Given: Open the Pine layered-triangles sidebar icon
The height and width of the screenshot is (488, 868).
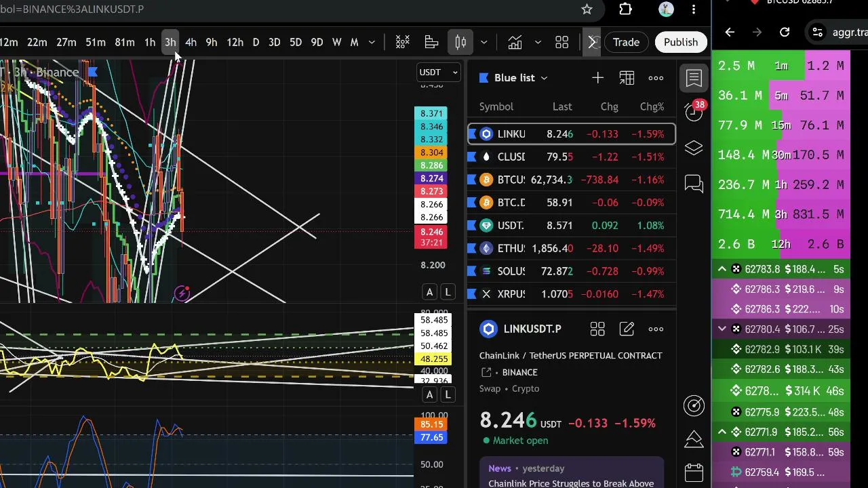Looking at the screenshot, I should [x=694, y=439].
